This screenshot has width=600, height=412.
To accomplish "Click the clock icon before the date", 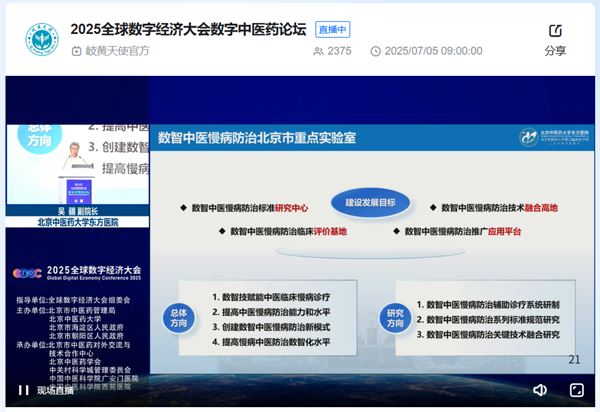I will [376, 51].
